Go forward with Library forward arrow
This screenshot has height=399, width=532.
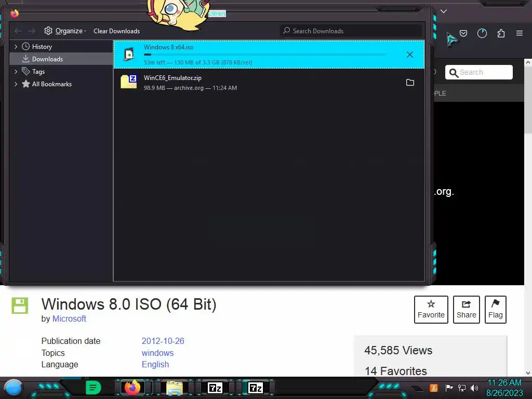pos(32,31)
